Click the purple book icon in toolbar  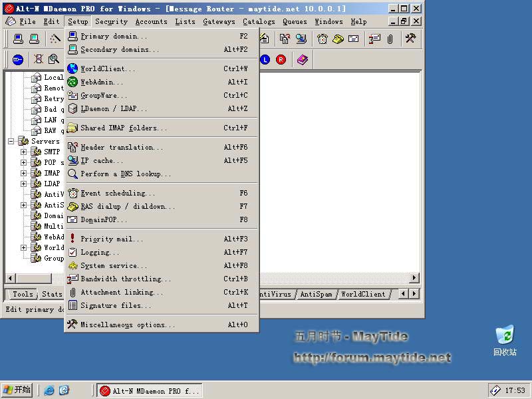(x=303, y=60)
